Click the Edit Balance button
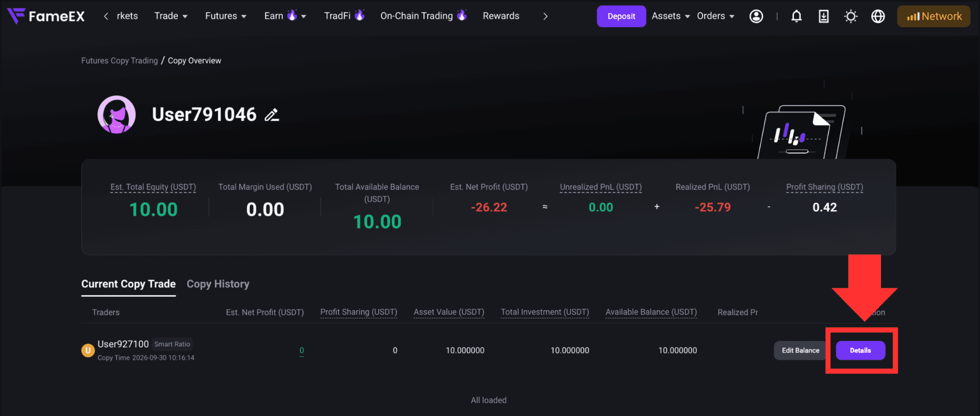The width and height of the screenshot is (980, 416). [800, 350]
